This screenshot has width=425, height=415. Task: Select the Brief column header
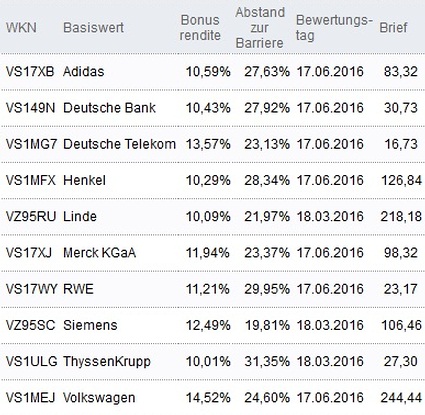coord(393,28)
